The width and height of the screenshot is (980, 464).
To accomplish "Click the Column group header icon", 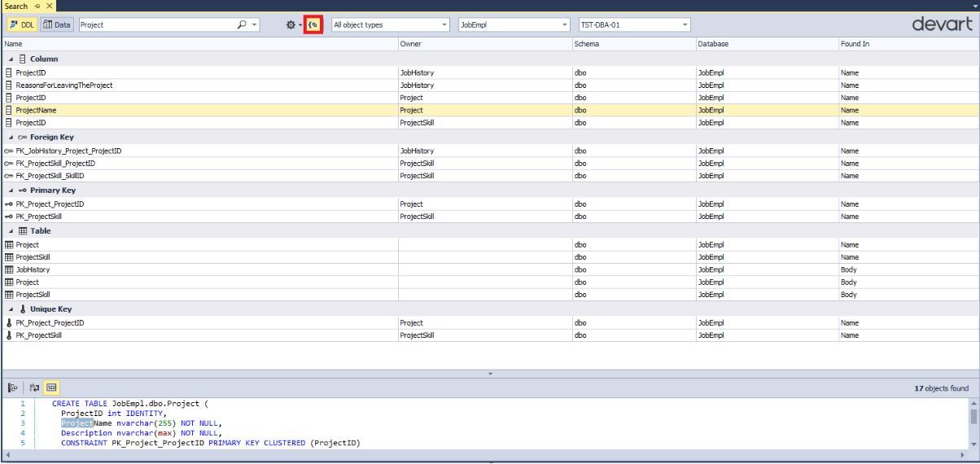I will pos(22,59).
